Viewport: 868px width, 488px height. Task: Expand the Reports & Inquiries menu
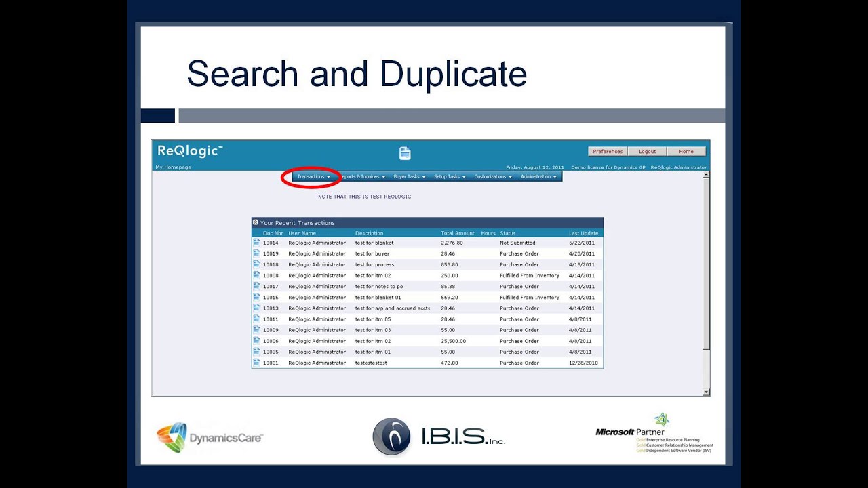coord(362,177)
